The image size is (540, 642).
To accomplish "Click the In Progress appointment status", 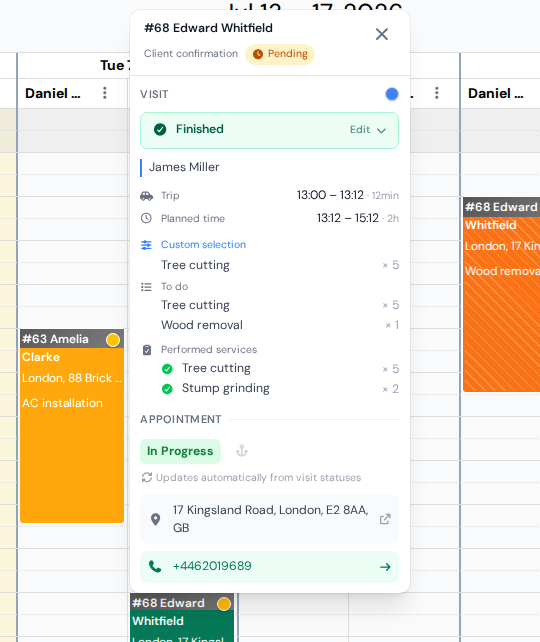I will point(180,451).
